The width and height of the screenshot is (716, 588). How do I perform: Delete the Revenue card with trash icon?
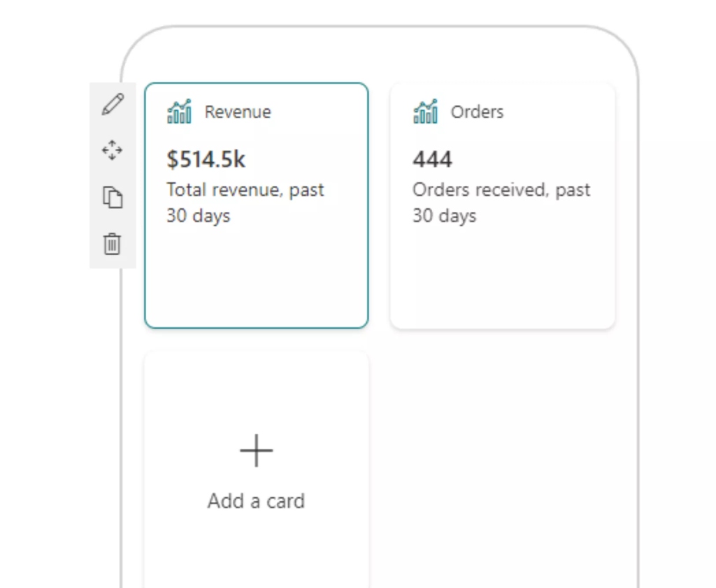tap(113, 244)
